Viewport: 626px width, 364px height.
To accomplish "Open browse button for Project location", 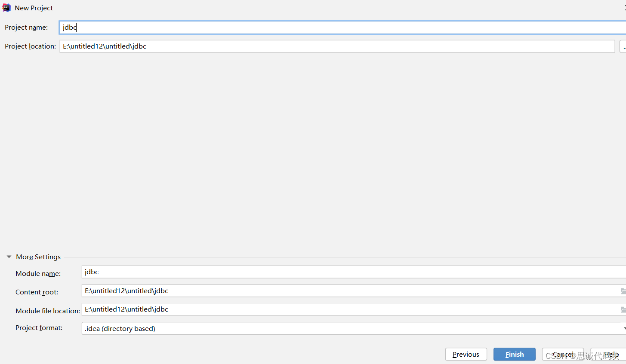I will tap(623, 46).
